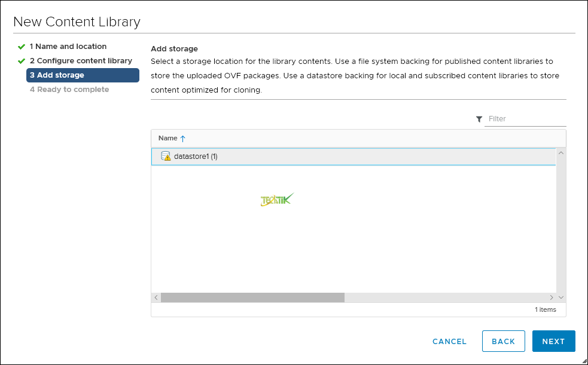Proceed with the NEXT button
Viewport: 588px width, 365px height.
tap(553, 341)
